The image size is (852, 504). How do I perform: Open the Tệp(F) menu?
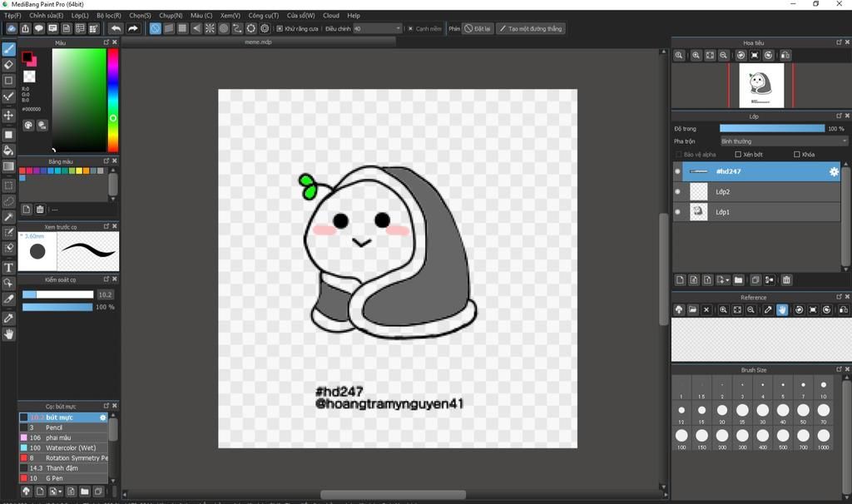12,16
